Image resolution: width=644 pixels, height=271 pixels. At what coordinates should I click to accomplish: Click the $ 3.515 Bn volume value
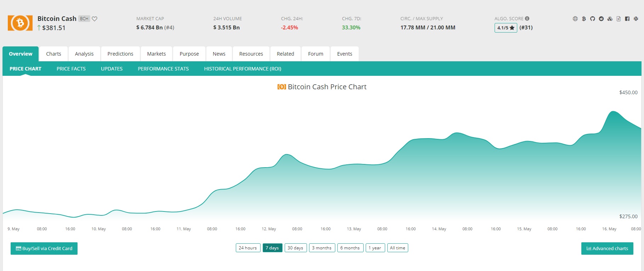[227, 28]
